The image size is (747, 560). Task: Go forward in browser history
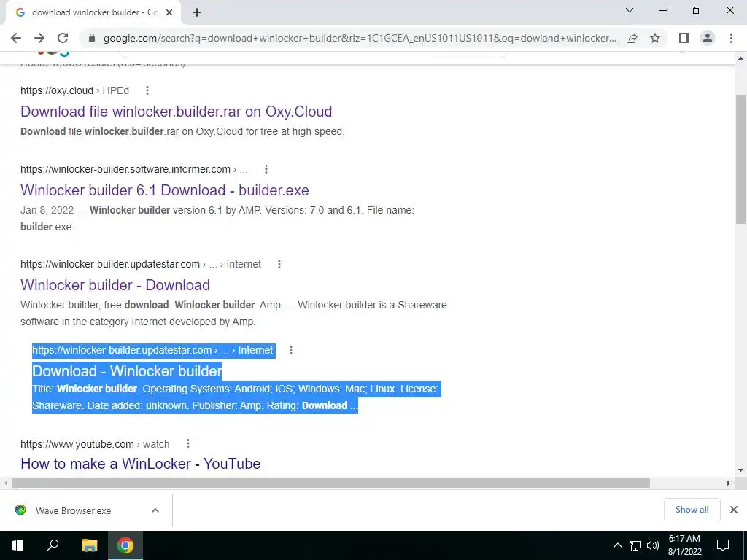tap(39, 38)
